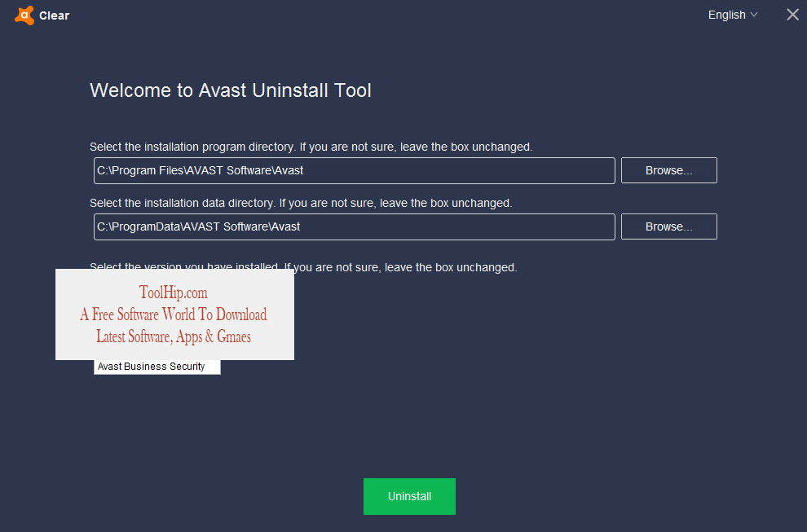Click the "Clear" title text
The height and width of the screenshot is (532, 807).
[x=54, y=15]
